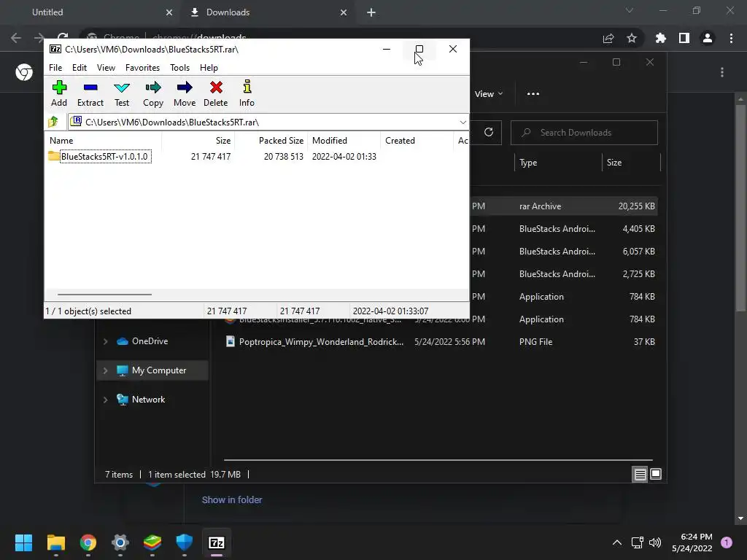Open the Chrome tab search dropdown
This screenshot has width=747, height=560.
630,10
